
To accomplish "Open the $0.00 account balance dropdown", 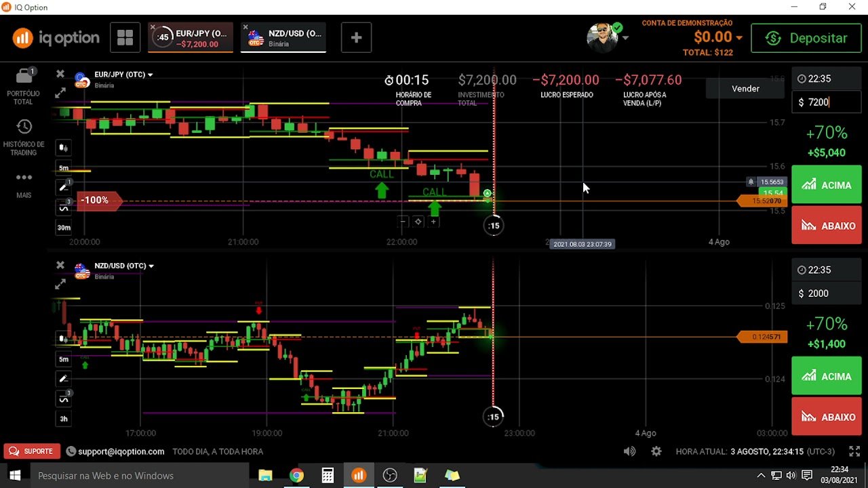I will pyautogui.click(x=718, y=37).
